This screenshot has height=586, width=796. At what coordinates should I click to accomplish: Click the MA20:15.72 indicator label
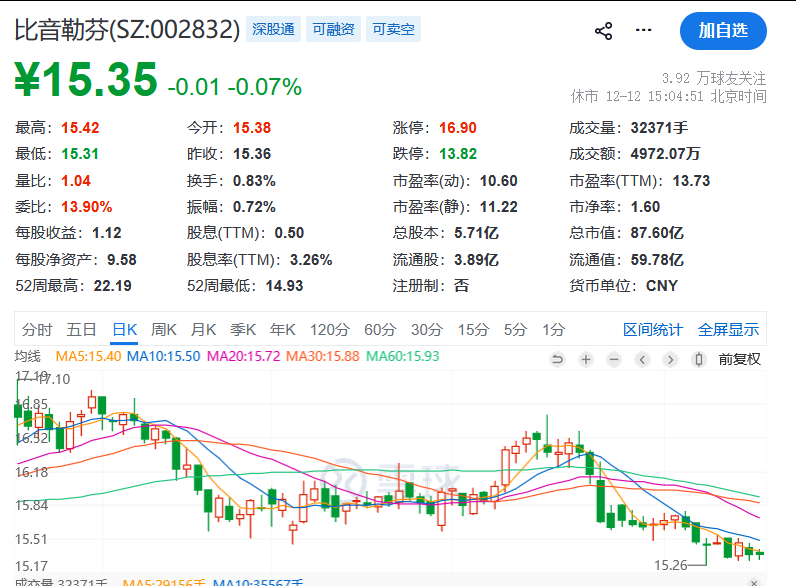[244, 356]
